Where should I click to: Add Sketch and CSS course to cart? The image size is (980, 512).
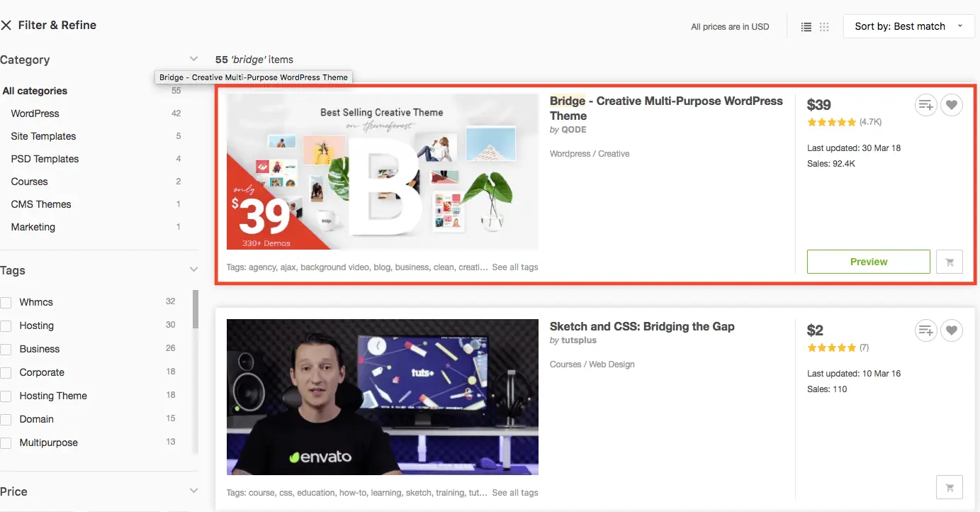click(950, 487)
